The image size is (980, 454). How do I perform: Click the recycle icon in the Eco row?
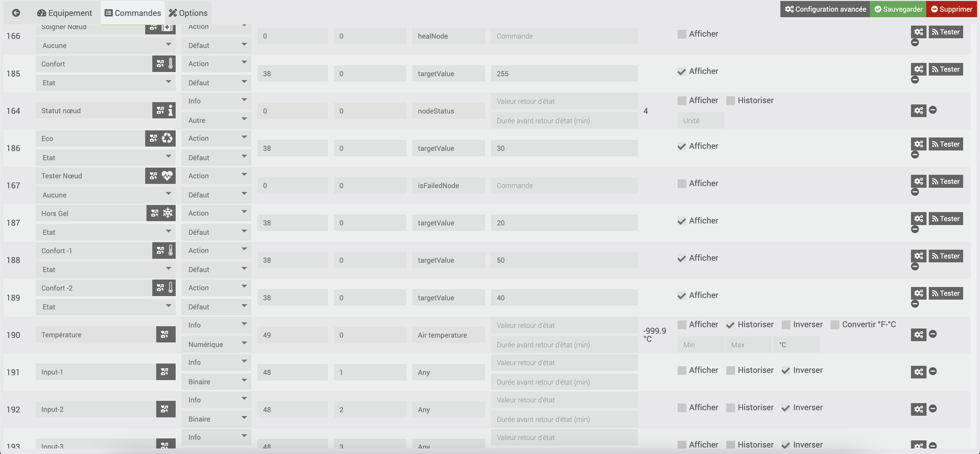(x=167, y=138)
